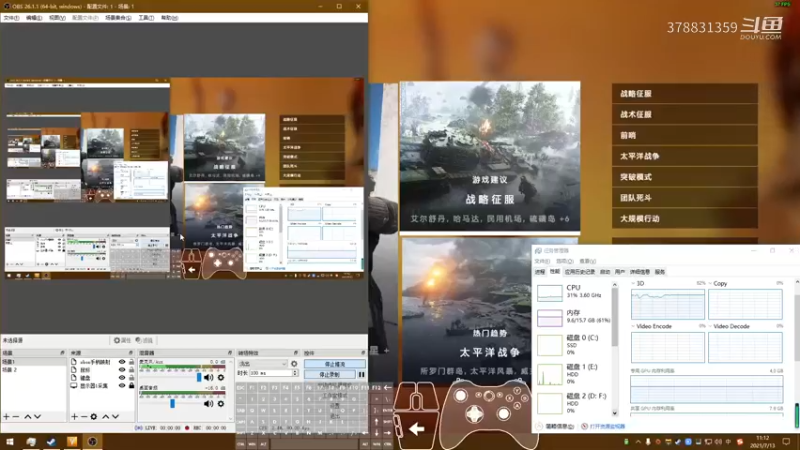The image size is (800, 450).
Task: Adjust the desktop audio volume slider
Action: (172, 404)
